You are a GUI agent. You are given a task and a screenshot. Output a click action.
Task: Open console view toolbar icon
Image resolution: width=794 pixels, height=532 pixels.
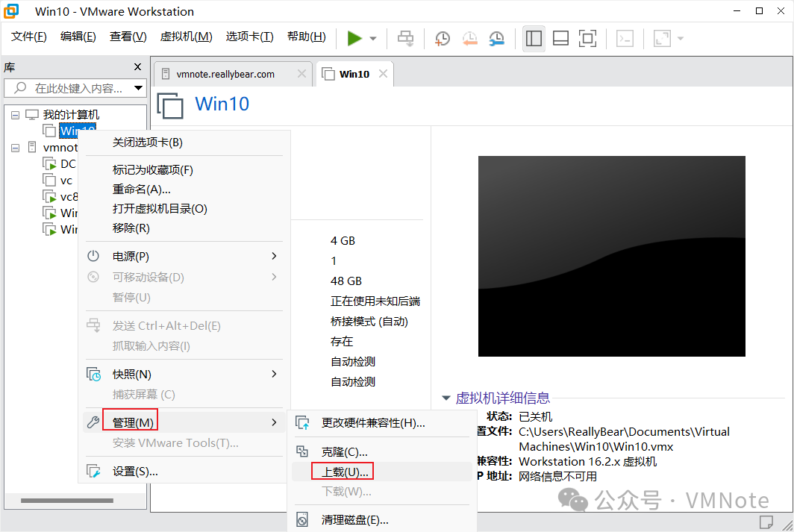[625, 39]
